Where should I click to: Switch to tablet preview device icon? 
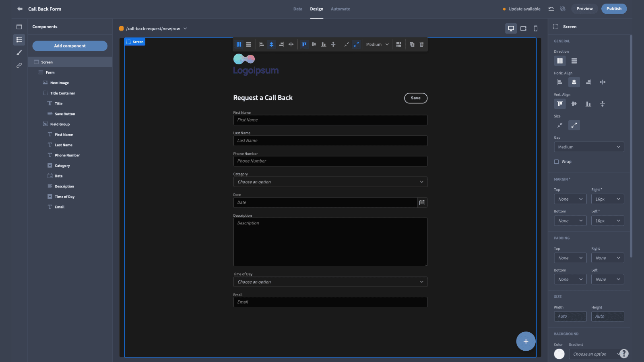pyautogui.click(x=523, y=29)
